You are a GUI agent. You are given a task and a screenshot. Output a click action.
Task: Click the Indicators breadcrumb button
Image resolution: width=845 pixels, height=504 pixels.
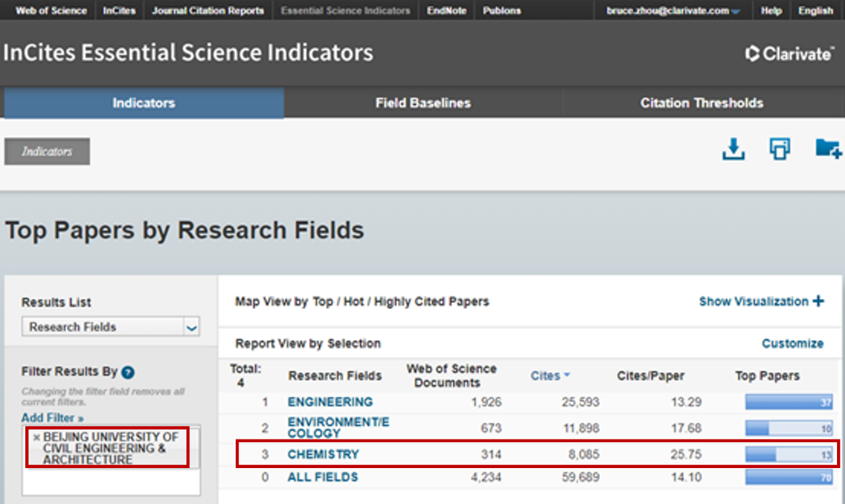47,152
